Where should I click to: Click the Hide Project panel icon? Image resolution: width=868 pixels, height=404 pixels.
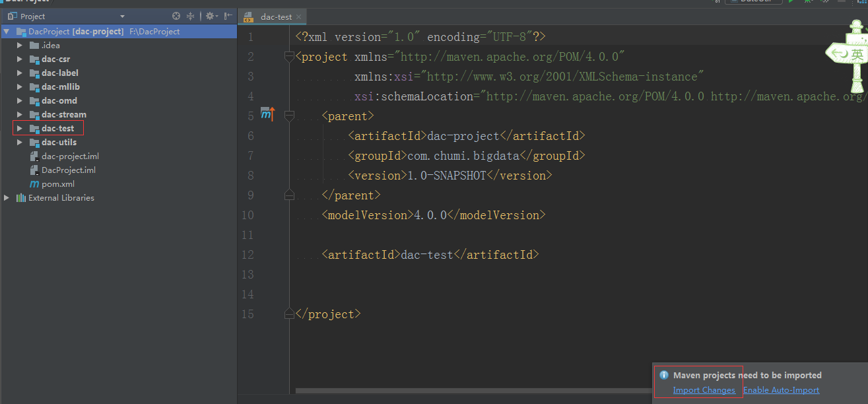[228, 16]
